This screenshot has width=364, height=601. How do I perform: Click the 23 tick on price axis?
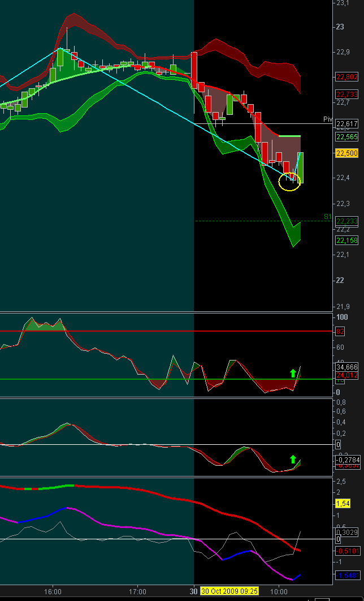[x=340, y=27]
